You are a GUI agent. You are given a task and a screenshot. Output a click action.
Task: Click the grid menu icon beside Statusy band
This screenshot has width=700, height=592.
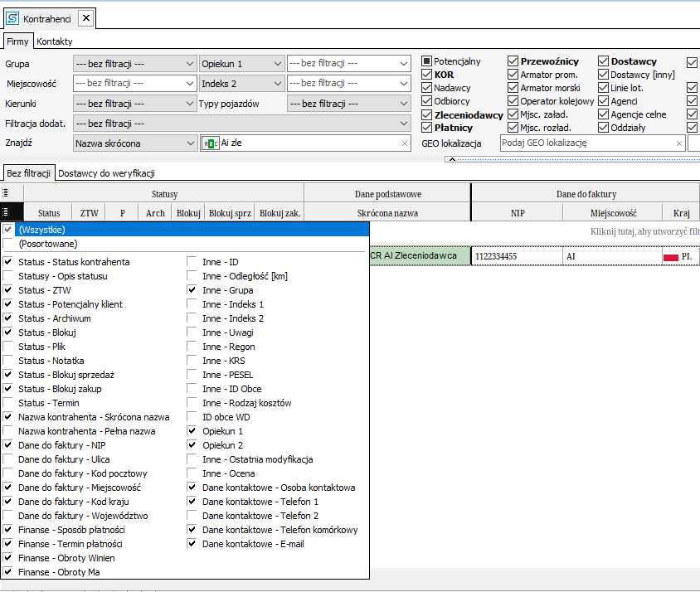[x=7, y=193]
